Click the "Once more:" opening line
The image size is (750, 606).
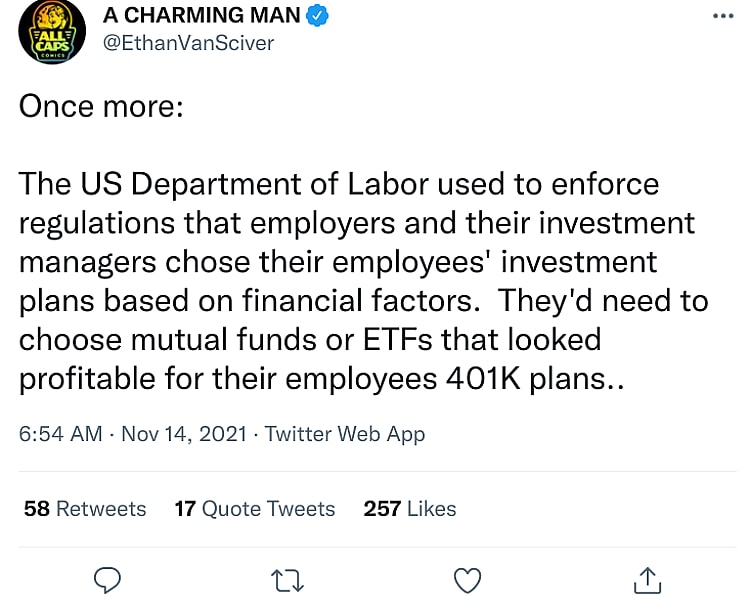click(100, 108)
